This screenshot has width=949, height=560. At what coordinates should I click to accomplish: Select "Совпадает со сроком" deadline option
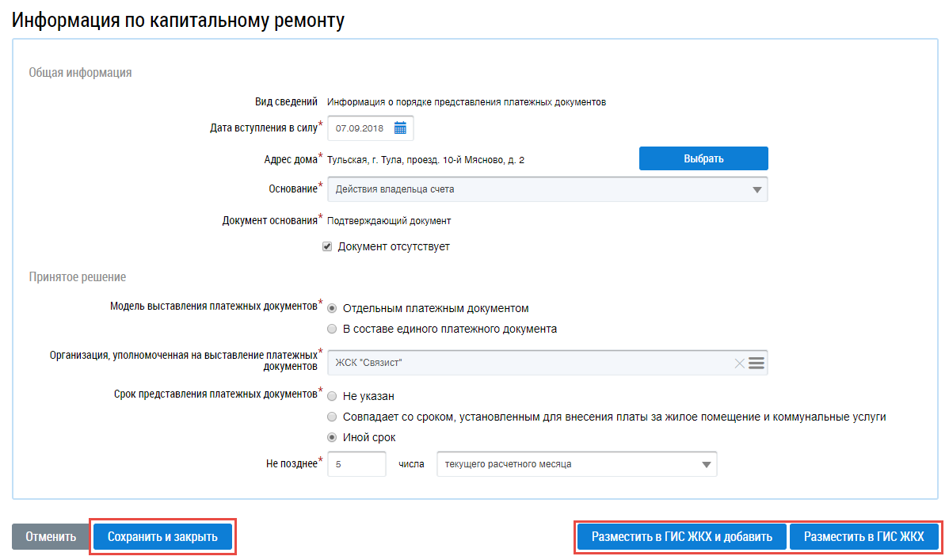332,416
